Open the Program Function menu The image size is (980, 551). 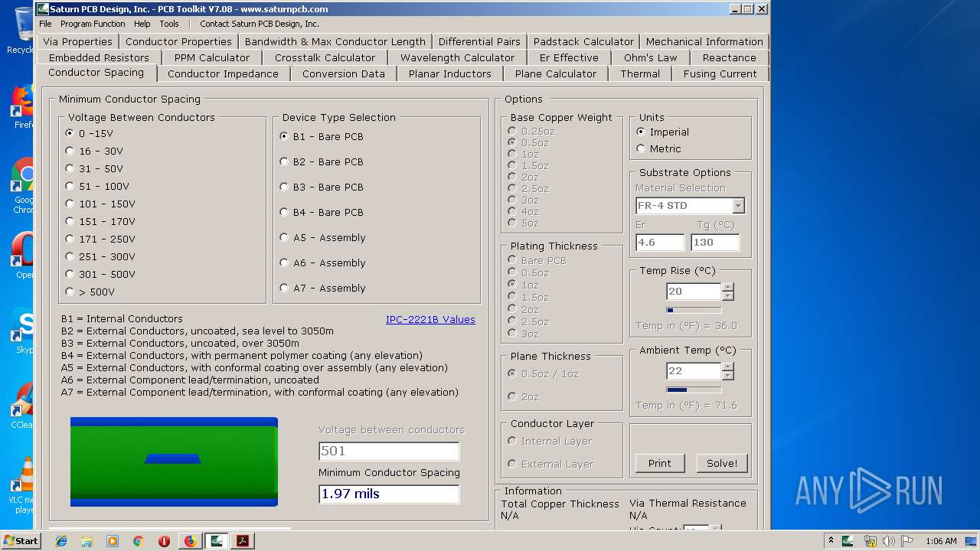click(x=93, y=24)
